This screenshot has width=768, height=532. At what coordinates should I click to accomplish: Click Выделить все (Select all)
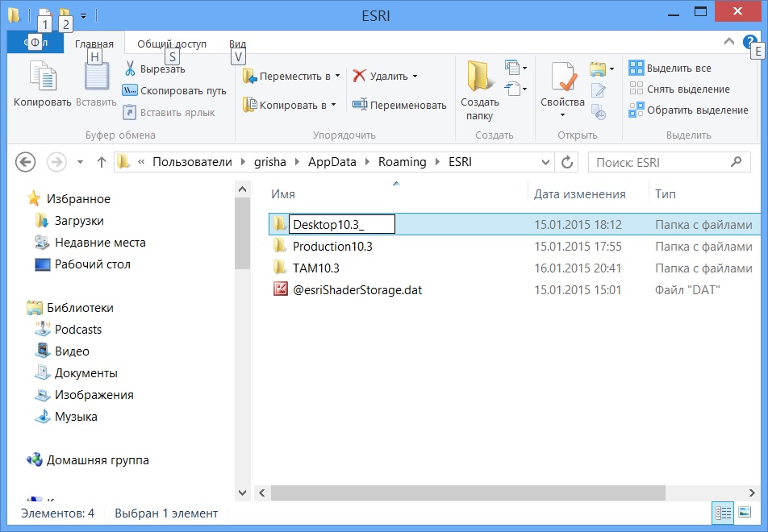coord(670,68)
